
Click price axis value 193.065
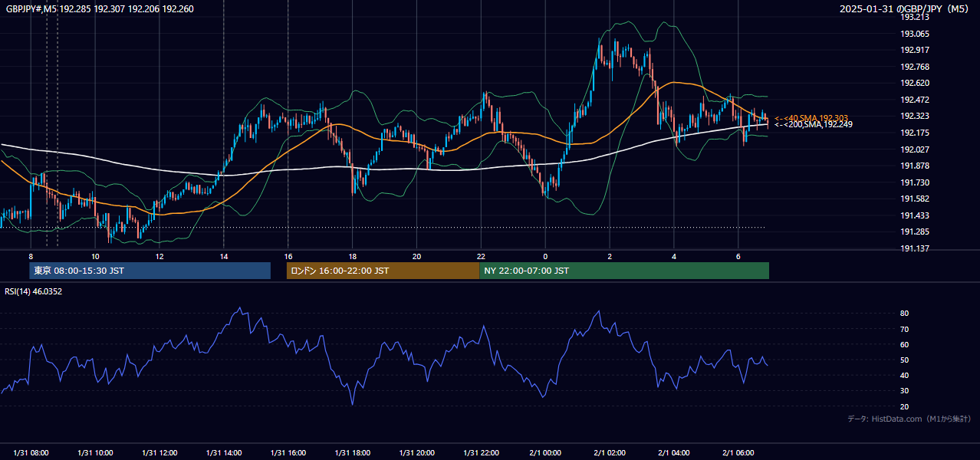915,34
